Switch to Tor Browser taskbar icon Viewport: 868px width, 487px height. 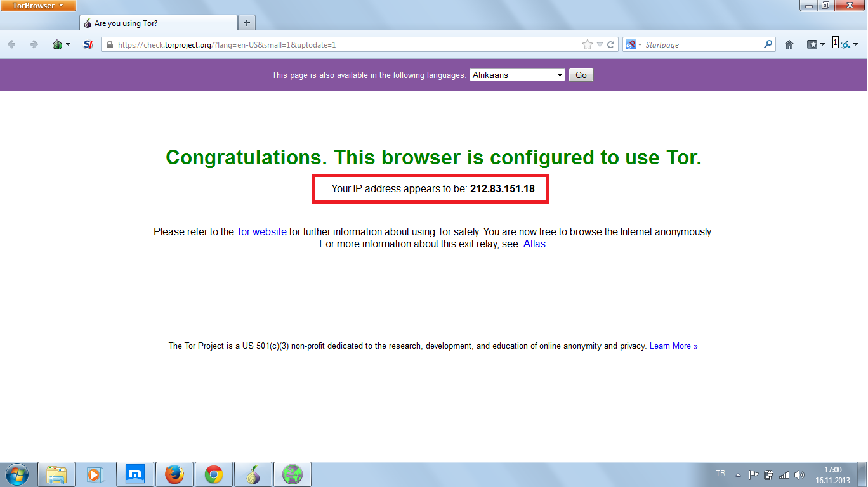pos(253,474)
